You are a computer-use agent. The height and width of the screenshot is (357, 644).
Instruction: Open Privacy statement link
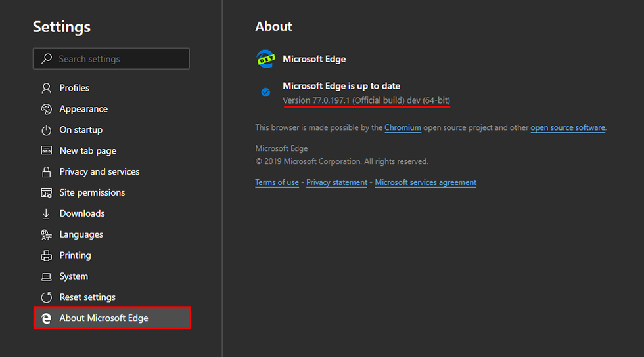[336, 182]
